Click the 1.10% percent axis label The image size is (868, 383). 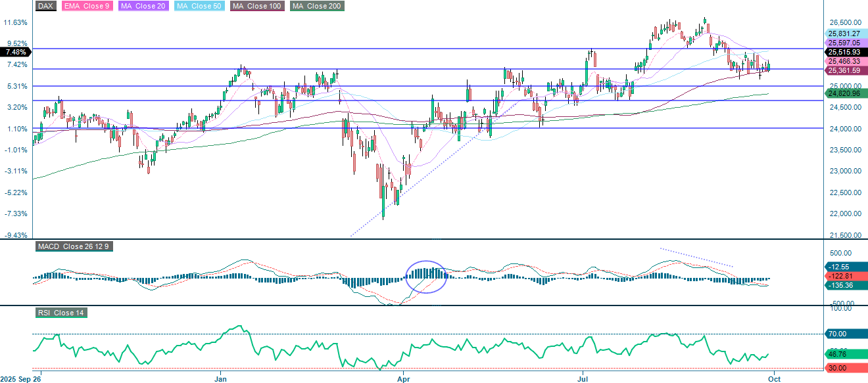[16, 129]
